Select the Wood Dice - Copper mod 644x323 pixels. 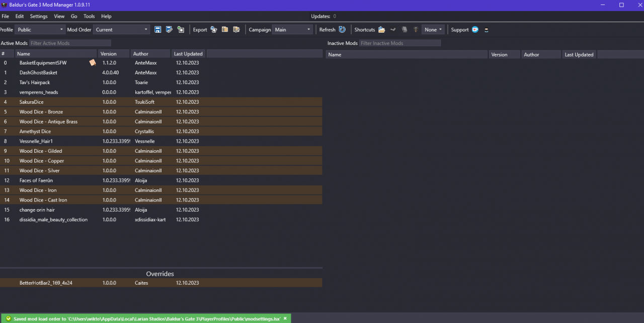pos(161,161)
